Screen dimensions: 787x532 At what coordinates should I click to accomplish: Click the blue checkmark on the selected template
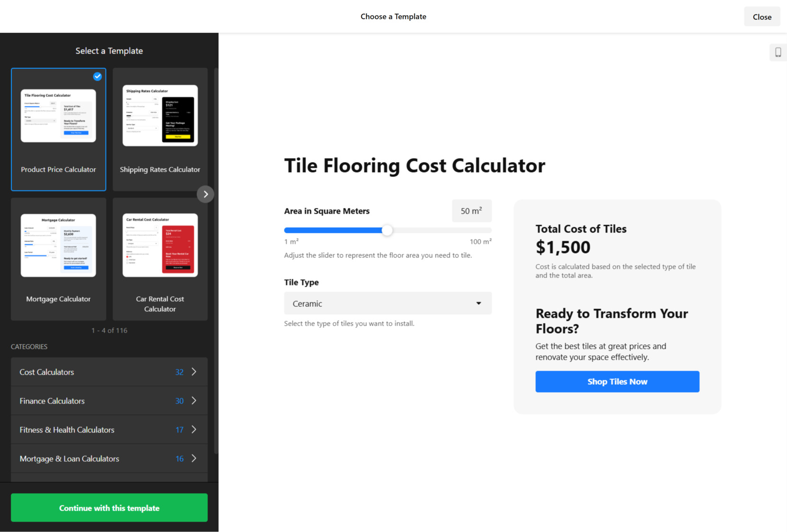[x=97, y=76]
